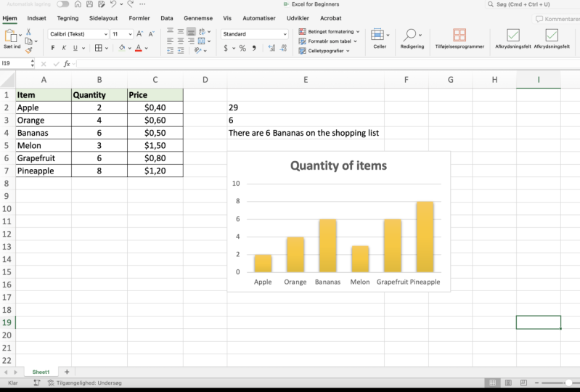The width and height of the screenshot is (580, 392).
Task: Click the Cut scissors icon
Action: [x=28, y=32]
